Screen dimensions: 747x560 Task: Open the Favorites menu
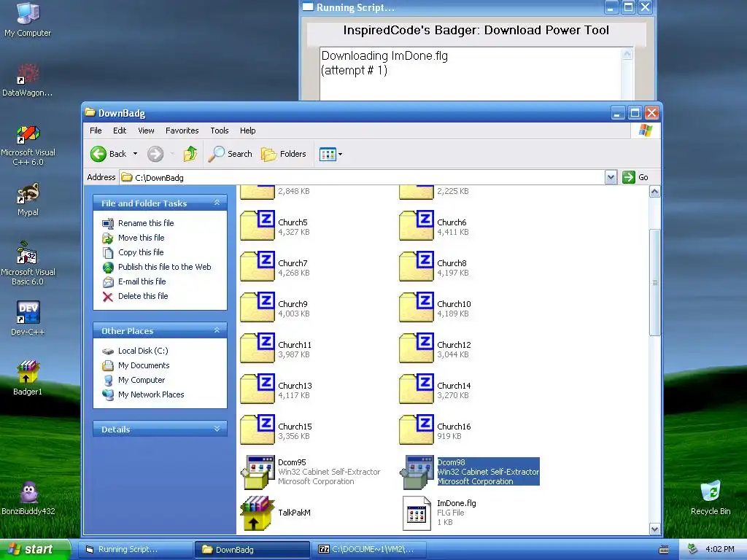pos(182,131)
